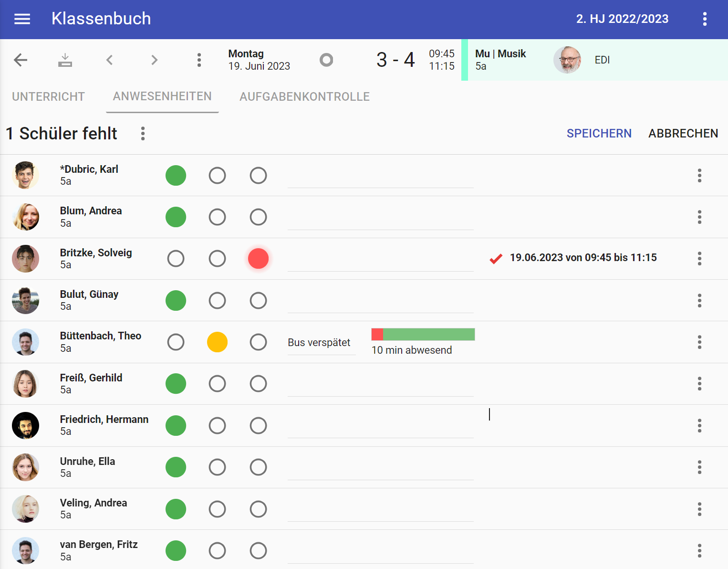Screen dimensions: 728x569
Task: Mark Bulut, Günay as late
Action: pyautogui.click(x=217, y=301)
